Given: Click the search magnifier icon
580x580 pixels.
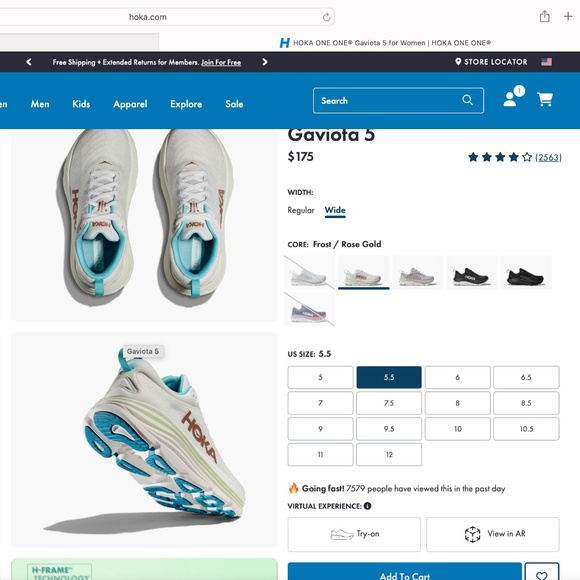Looking at the screenshot, I should pyautogui.click(x=467, y=100).
